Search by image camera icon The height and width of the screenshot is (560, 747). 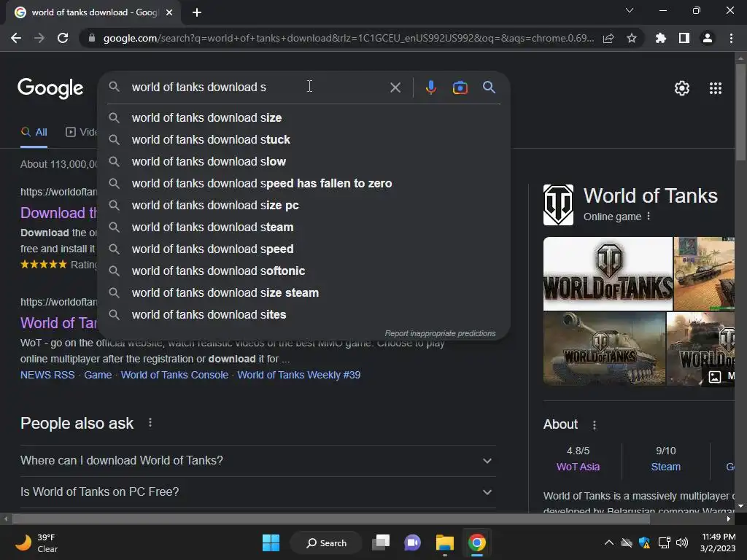pyautogui.click(x=460, y=87)
